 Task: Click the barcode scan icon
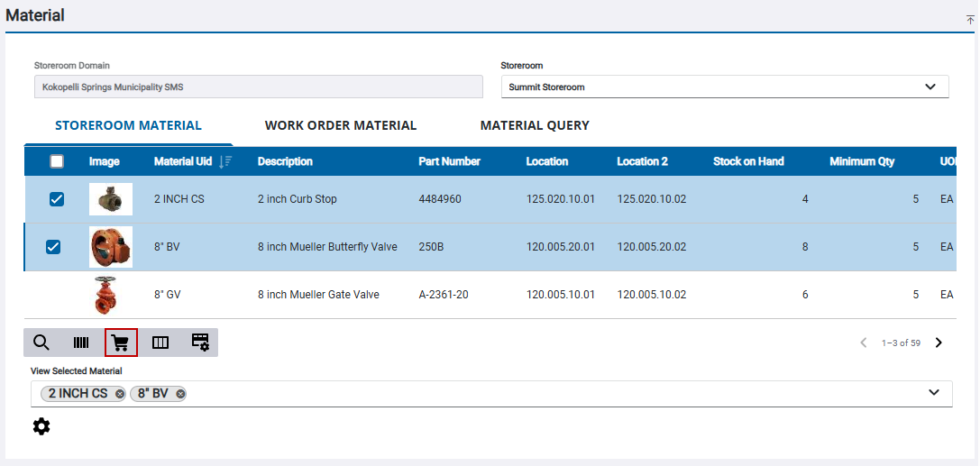tap(81, 343)
